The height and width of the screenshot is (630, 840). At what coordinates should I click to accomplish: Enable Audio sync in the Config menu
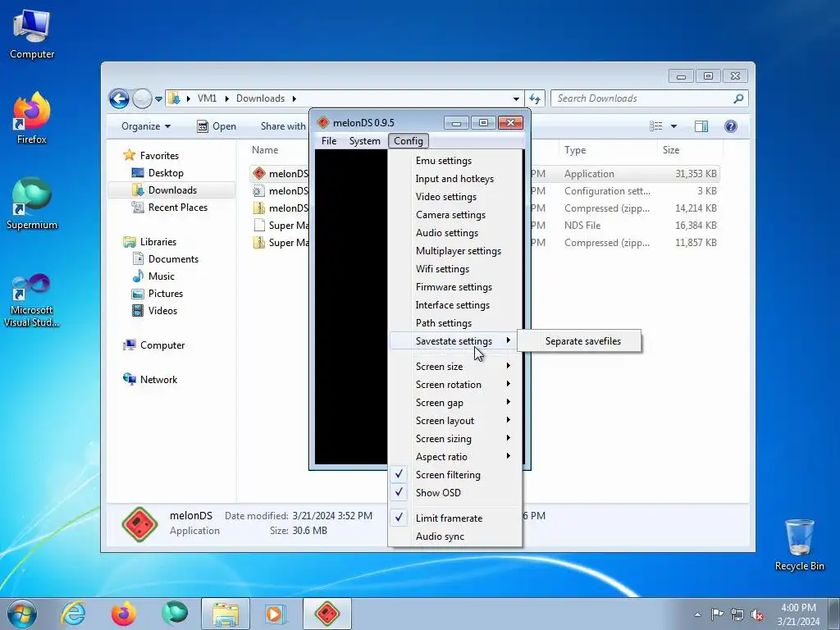click(x=455, y=536)
